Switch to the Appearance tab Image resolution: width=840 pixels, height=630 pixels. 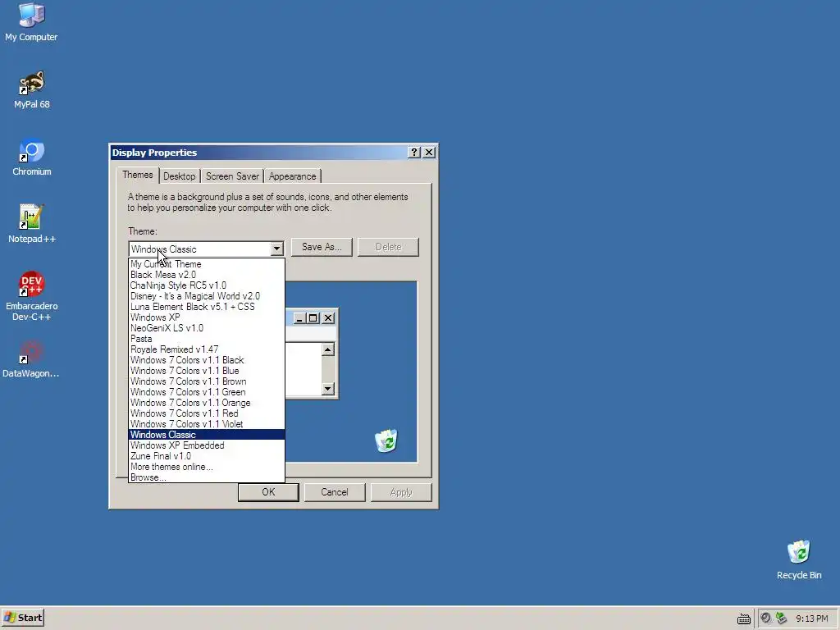click(x=293, y=176)
